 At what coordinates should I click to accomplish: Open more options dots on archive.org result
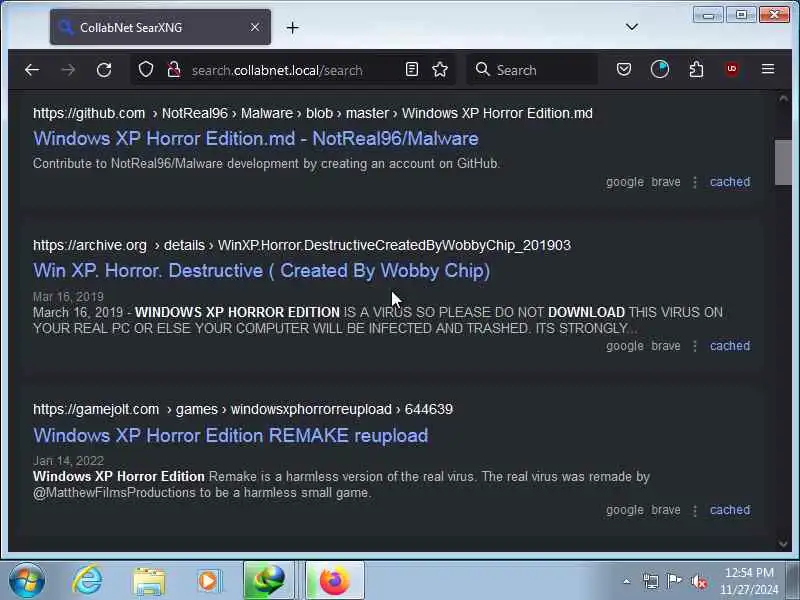[x=695, y=346]
